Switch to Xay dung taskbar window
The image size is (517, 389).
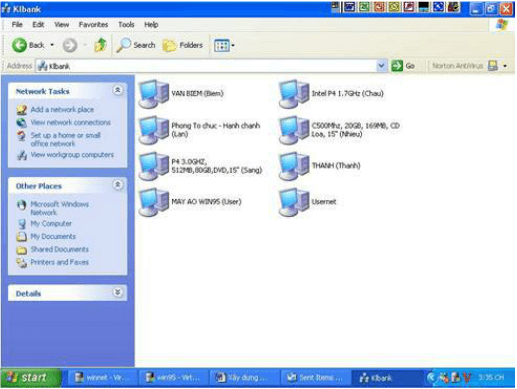pos(244,378)
